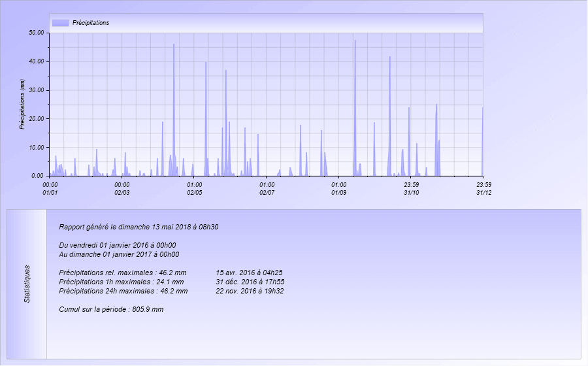The image size is (588, 366).
Task: Click 'Cumul sur la période : 805.9 mm'
Action: (x=111, y=309)
